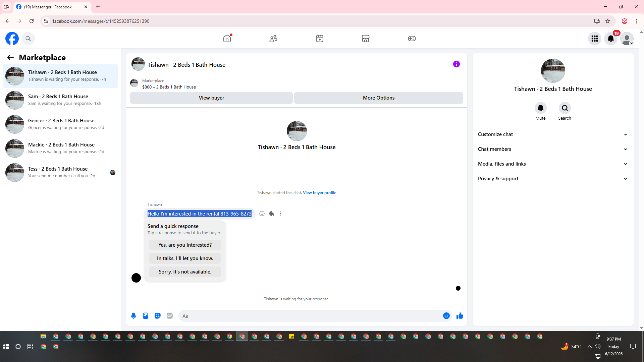Click the browser address bar URL
The height and width of the screenshot is (362, 644).
click(101, 21)
